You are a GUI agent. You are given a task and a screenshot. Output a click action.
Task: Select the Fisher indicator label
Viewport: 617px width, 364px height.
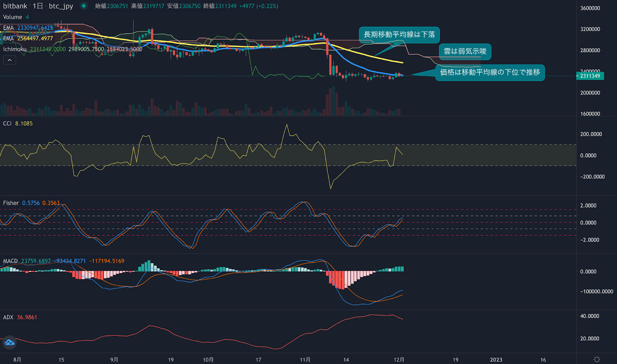(x=11, y=203)
